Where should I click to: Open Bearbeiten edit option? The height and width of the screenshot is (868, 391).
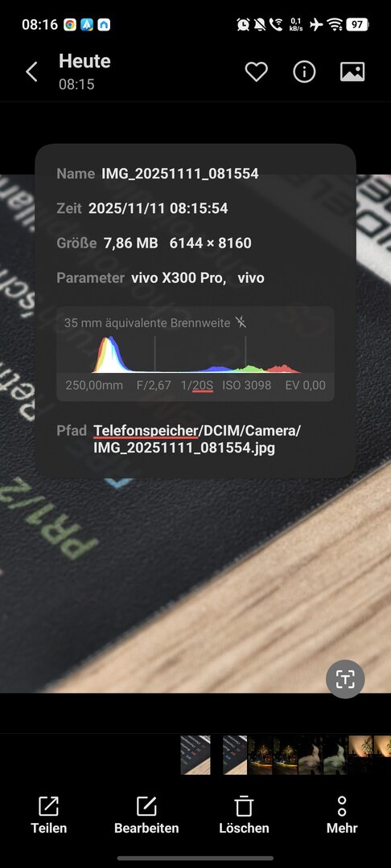coord(146,815)
